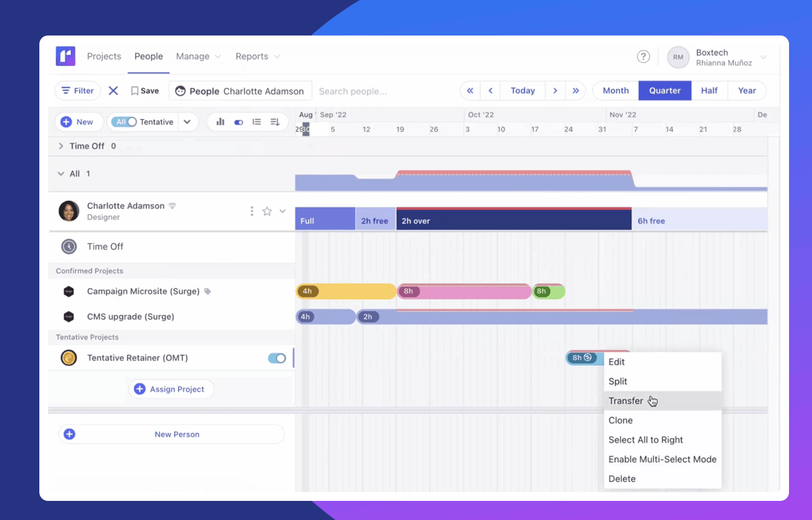The image size is (812, 520).
Task: Click the Save bookmark button
Action: tap(145, 91)
